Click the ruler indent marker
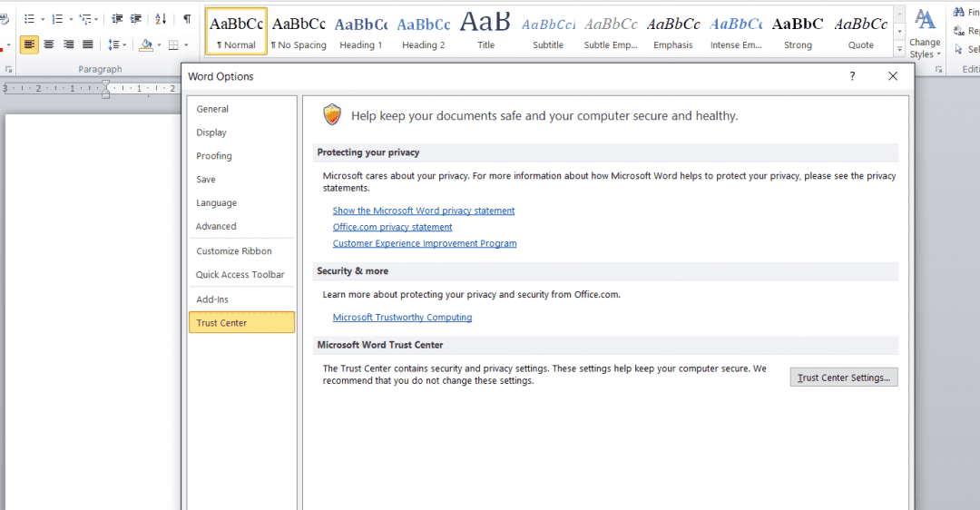Viewport: 980px width, 510px height. coord(105,90)
